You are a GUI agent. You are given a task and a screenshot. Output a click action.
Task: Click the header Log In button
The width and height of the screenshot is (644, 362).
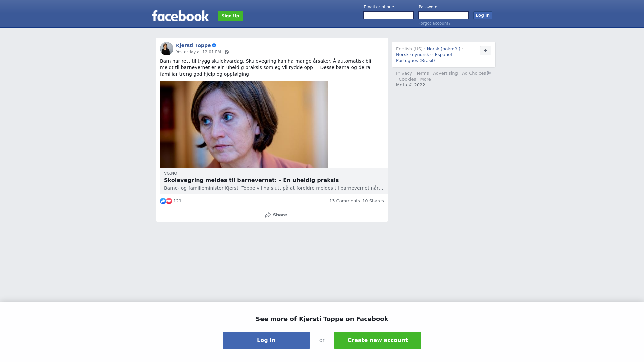coord(483,15)
